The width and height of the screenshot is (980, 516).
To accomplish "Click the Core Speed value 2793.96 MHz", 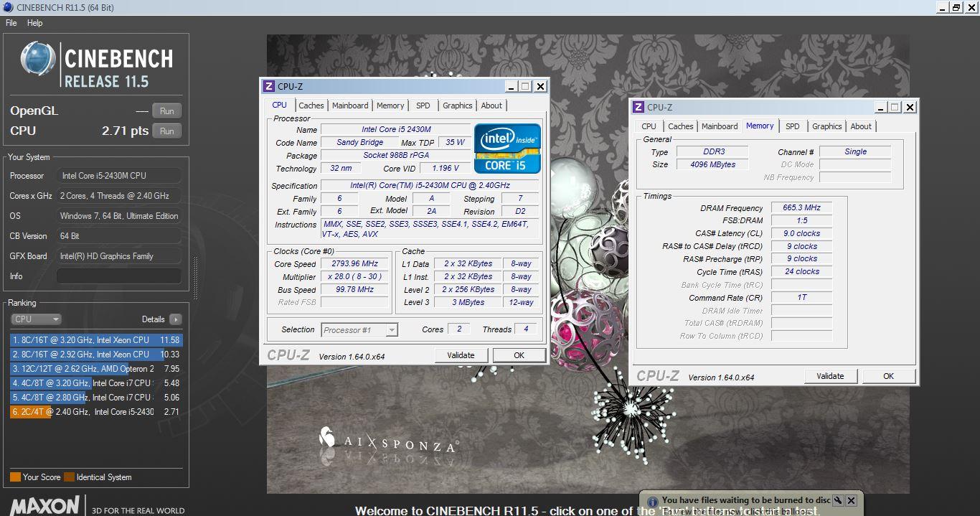I will pos(355,264).
